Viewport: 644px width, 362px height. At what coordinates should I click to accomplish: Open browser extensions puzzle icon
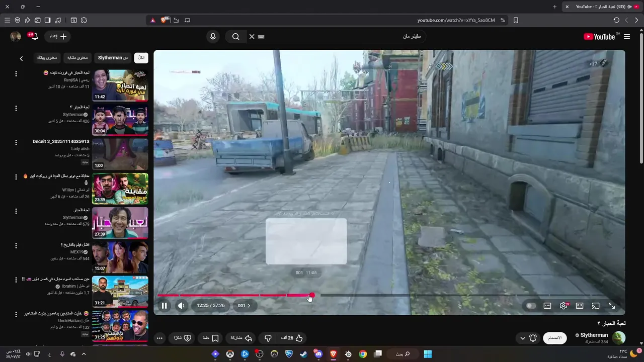click(x=84, y=20)
